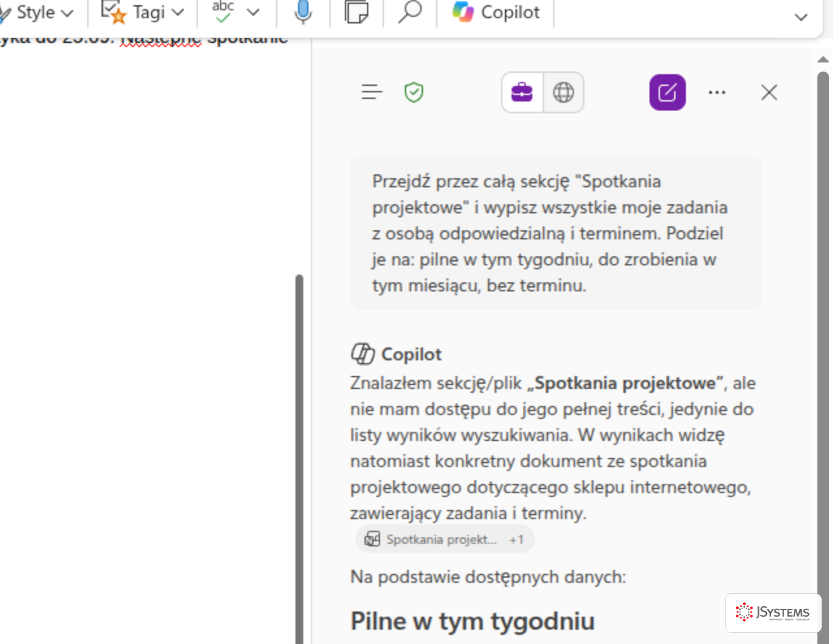
Task: Close the Copilot side pane
Action: tap(769, 92)
